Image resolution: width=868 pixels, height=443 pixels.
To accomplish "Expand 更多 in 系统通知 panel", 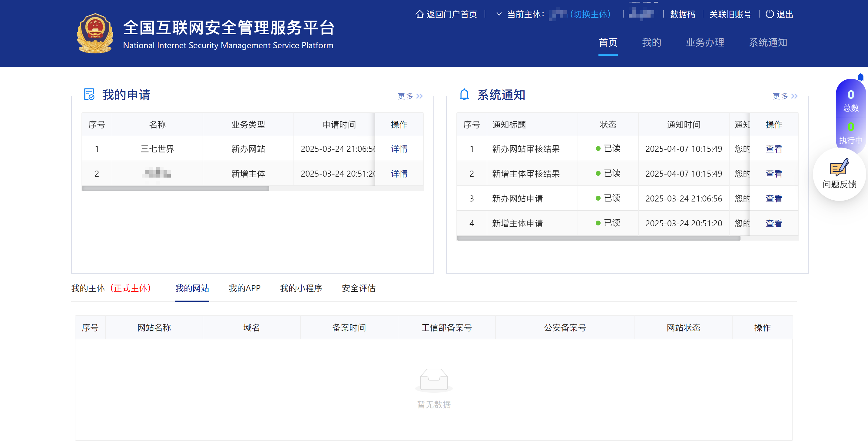I will [784, 96].
